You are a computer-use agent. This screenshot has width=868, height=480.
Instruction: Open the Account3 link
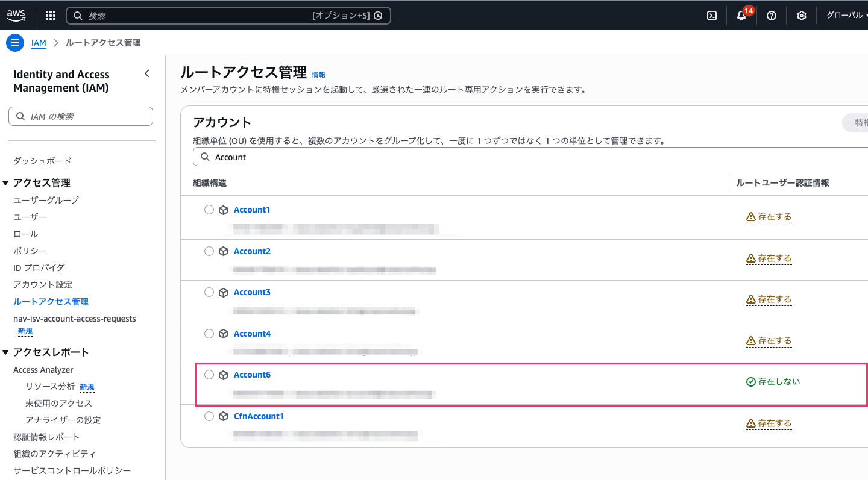point(252,292)
